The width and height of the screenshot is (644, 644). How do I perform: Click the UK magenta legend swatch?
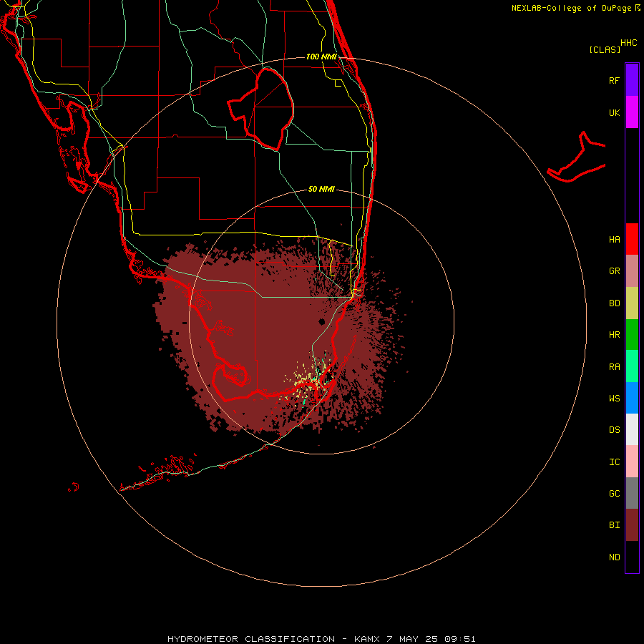(632, 112)
